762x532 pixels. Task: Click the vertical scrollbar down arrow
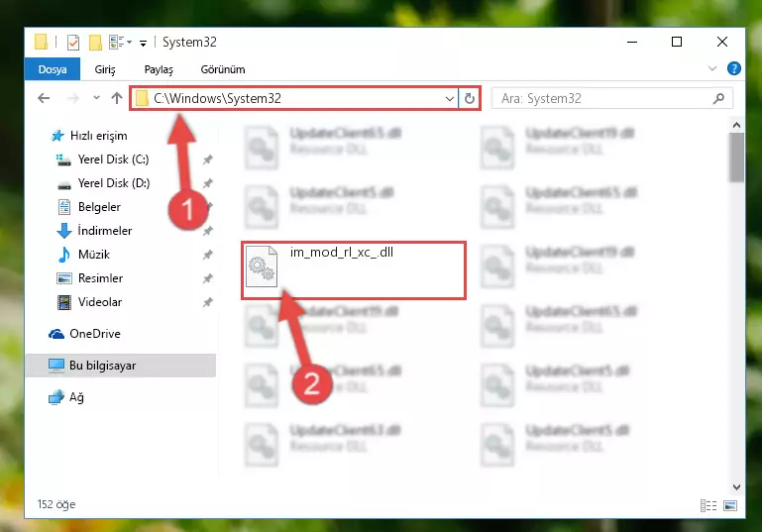tap(736, 486)
